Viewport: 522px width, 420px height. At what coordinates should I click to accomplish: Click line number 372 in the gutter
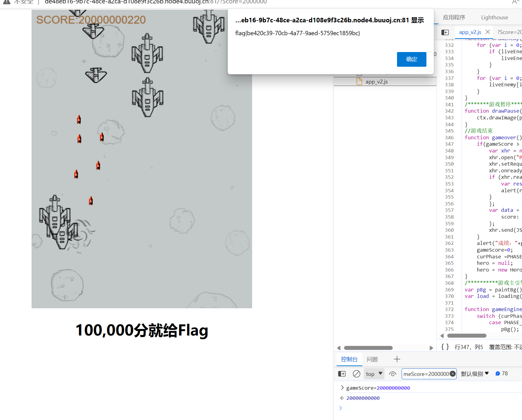(x=449, y=309)
